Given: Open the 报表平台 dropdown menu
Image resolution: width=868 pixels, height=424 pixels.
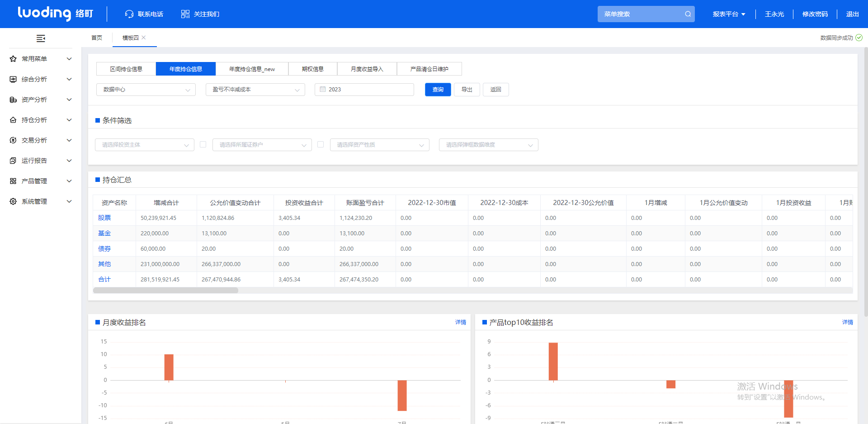Looking at the screenshot, I should (729, 14).
